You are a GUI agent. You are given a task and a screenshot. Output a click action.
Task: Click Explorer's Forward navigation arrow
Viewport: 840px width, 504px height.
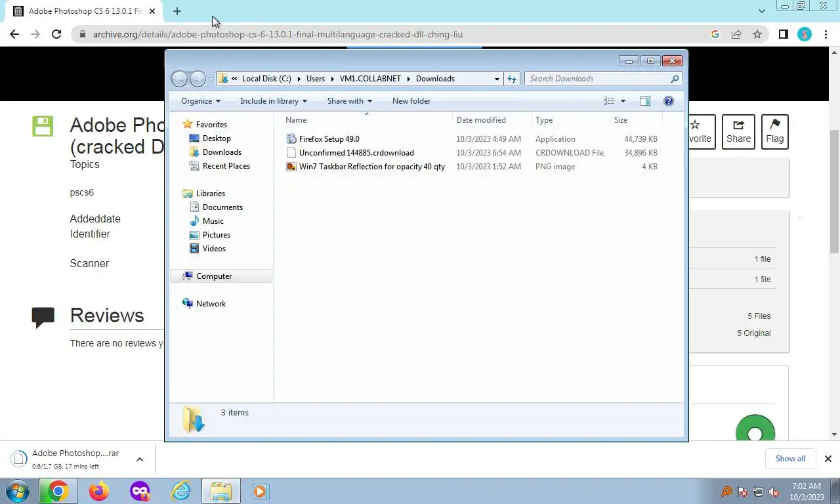198,79
